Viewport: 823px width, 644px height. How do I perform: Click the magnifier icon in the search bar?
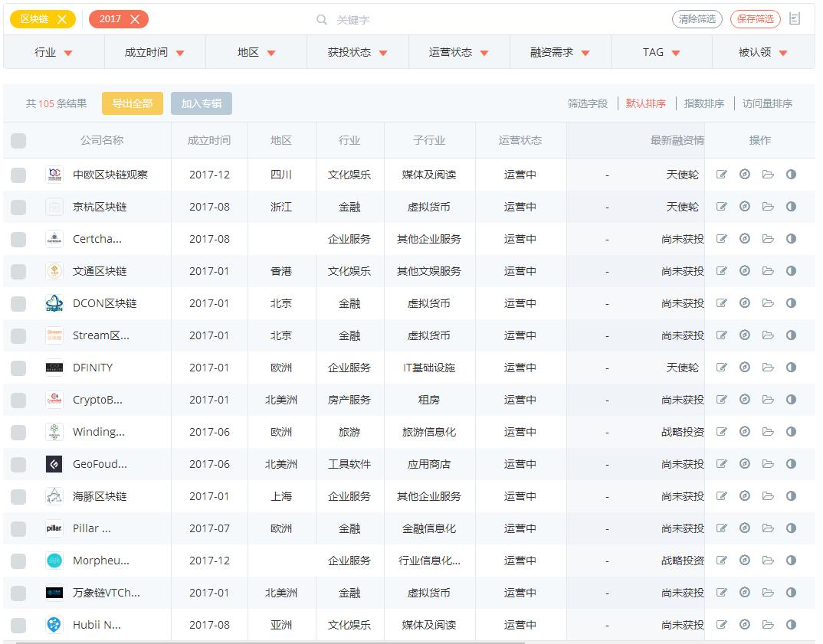322,19
